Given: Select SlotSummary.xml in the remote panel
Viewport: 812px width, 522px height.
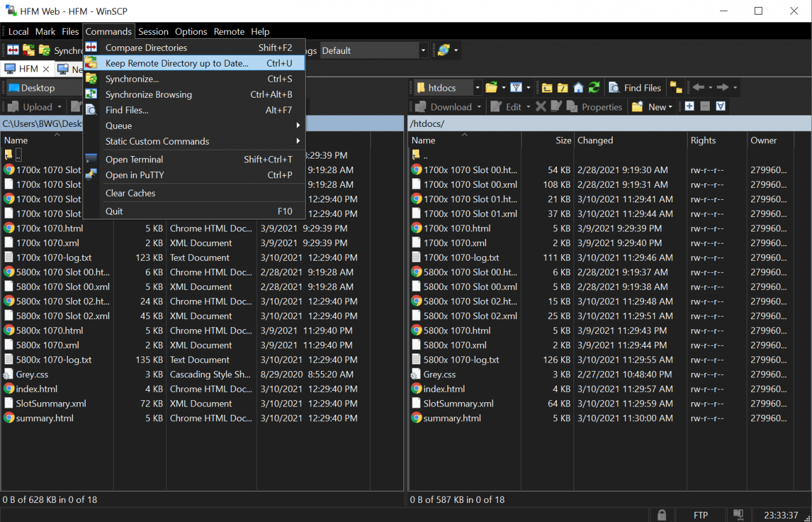Looking at the screenshot, I should point(458,403).
